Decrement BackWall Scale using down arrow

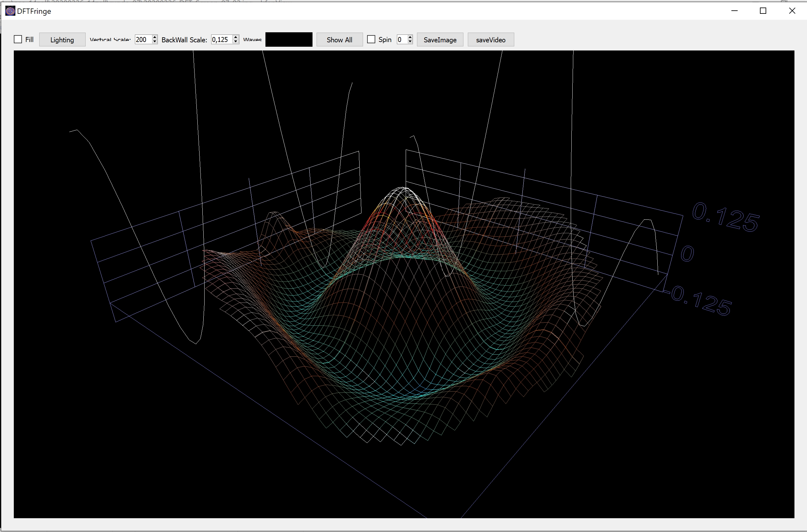coord(236,42)
